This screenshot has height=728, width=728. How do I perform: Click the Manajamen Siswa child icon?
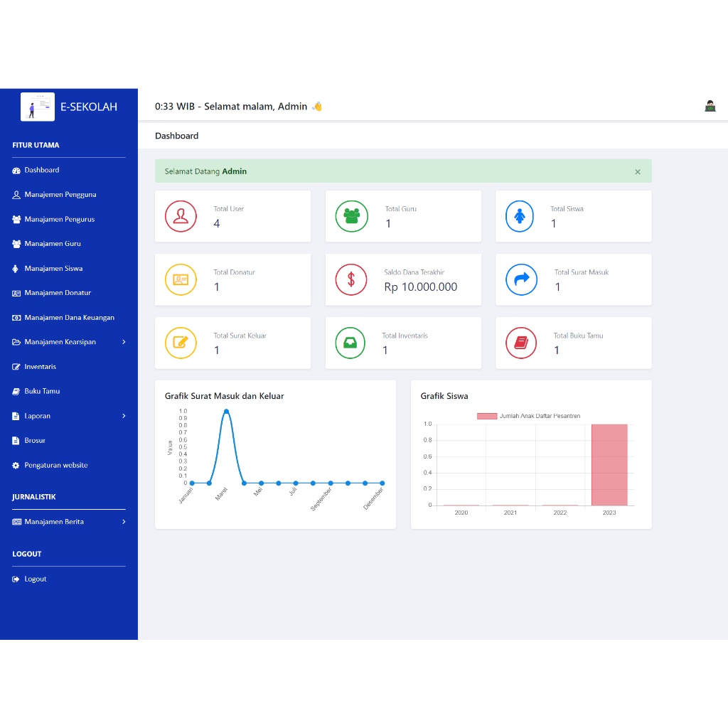(16, 269)
